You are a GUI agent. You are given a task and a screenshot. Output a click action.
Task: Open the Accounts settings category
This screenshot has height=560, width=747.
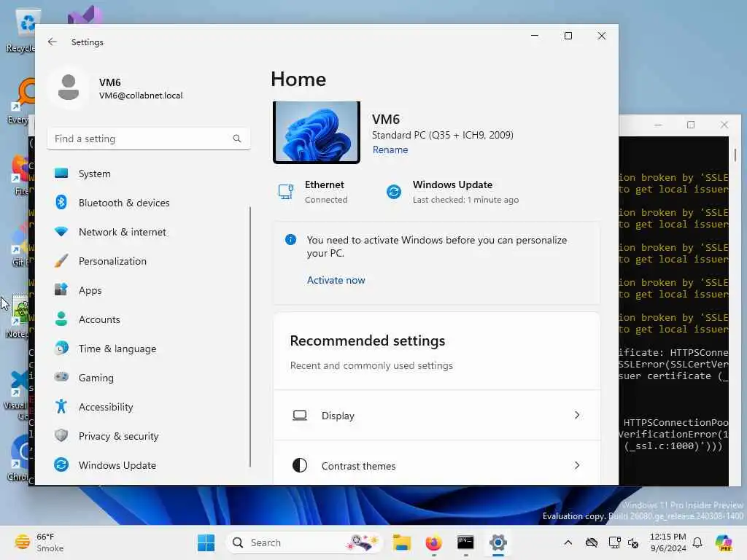[x=147, y=319]
